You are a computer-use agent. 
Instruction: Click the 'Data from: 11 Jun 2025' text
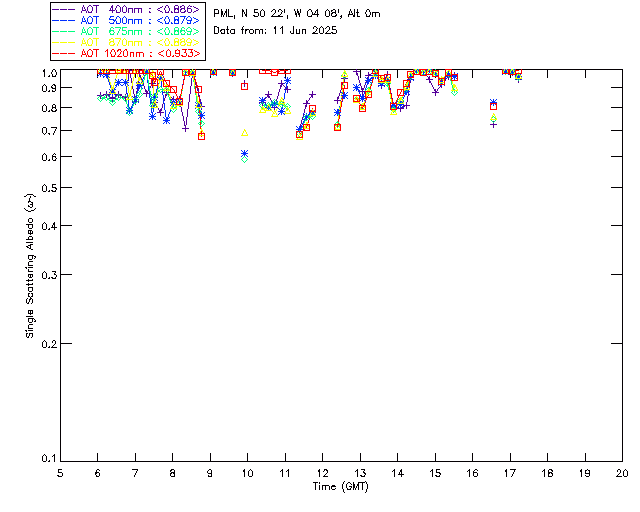[275, 30]
